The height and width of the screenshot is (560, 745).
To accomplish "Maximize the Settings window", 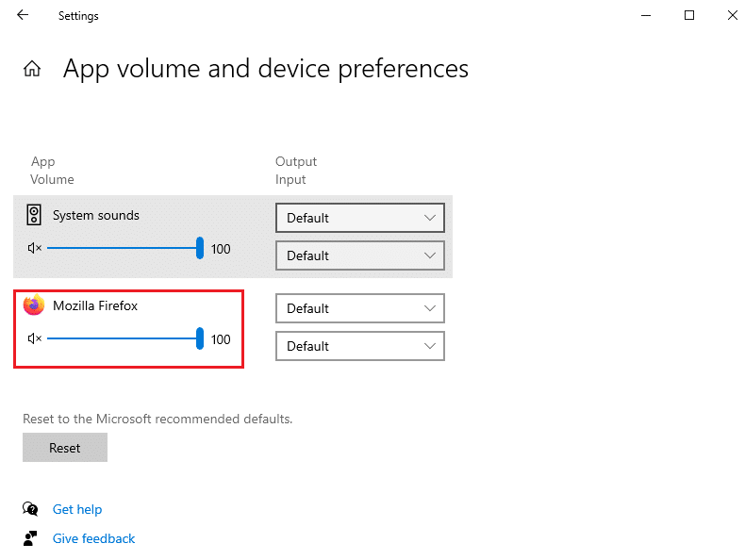I will point(689,15).
